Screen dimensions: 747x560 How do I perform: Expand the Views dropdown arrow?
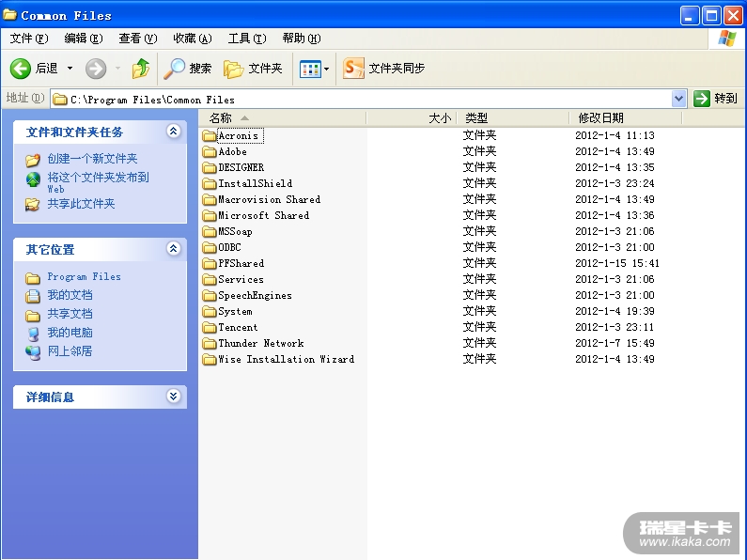tap(326, 69)
